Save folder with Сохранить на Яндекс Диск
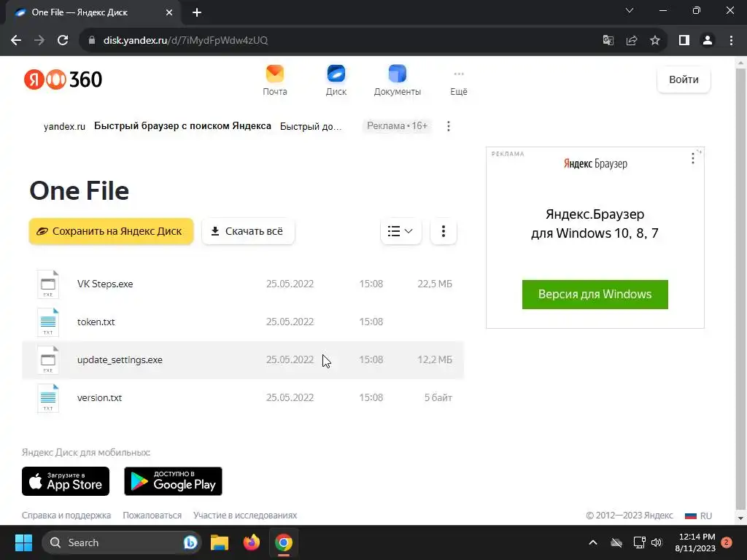Viewport: 747px width, 560px height. 111,231
